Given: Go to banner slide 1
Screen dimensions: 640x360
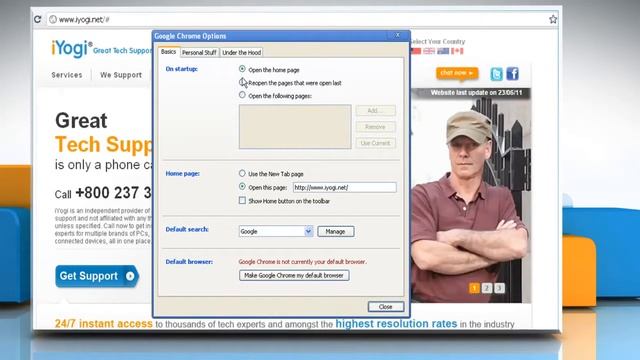Looking at the screenshot, I should [x=474, y=288].
